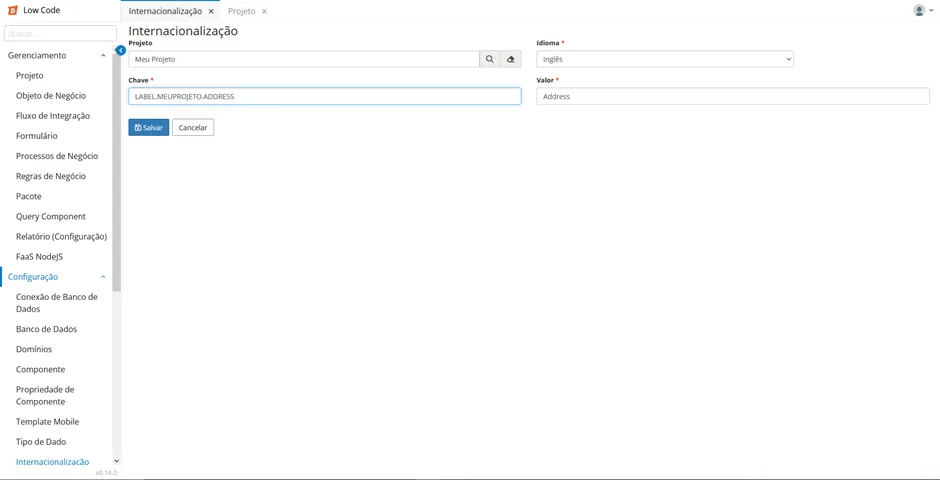Collapse the sidebar with blue arrow button
The image size is (940, 480).
click(120, 50)
